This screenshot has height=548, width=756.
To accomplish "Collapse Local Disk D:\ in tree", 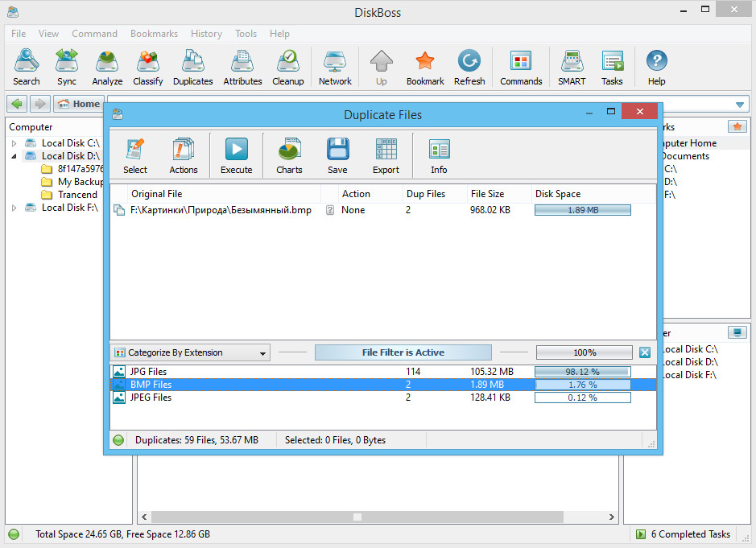I will (14, 156).
